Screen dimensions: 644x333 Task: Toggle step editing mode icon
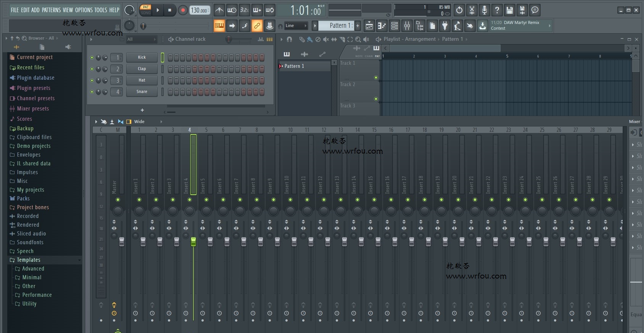click(x=244, y=26)
